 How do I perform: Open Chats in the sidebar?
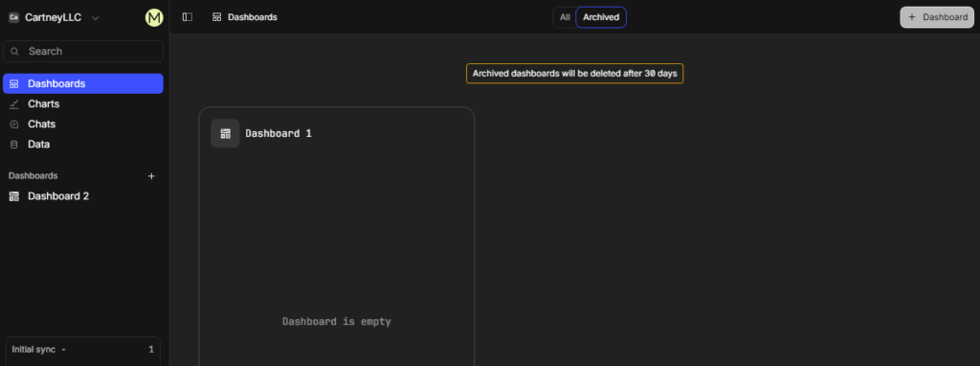83,124
